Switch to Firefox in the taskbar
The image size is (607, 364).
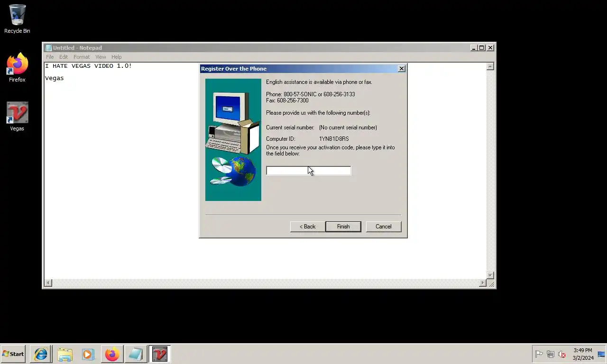tap(112, 354)
